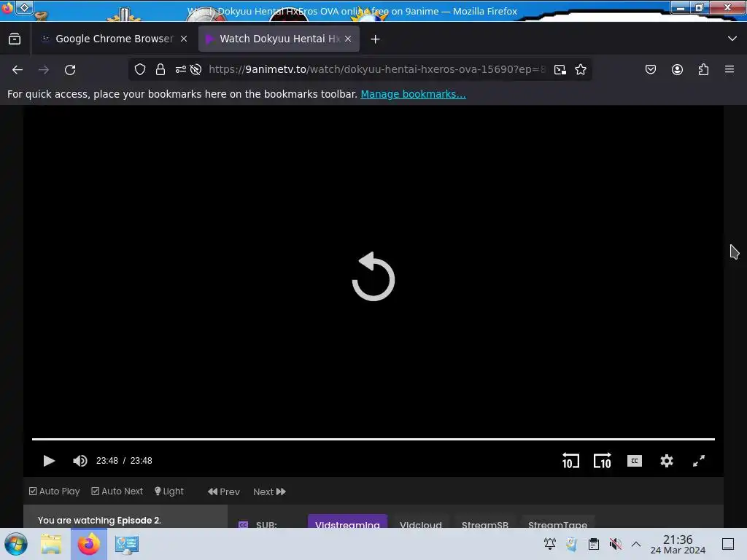The width and height of the screenshot is (747, 560).
Task: Click the blocked autoplay icon in address bar
Action: 196,69
